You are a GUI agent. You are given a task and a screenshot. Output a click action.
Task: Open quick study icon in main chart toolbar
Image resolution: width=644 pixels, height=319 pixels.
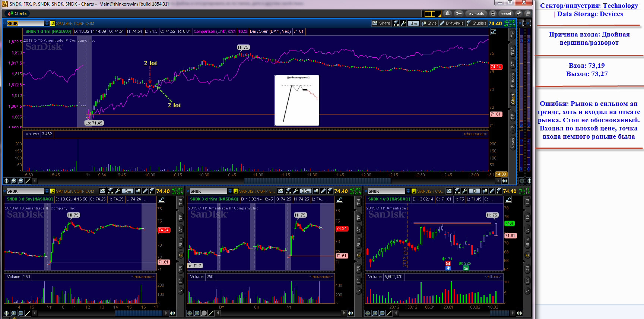396,23
